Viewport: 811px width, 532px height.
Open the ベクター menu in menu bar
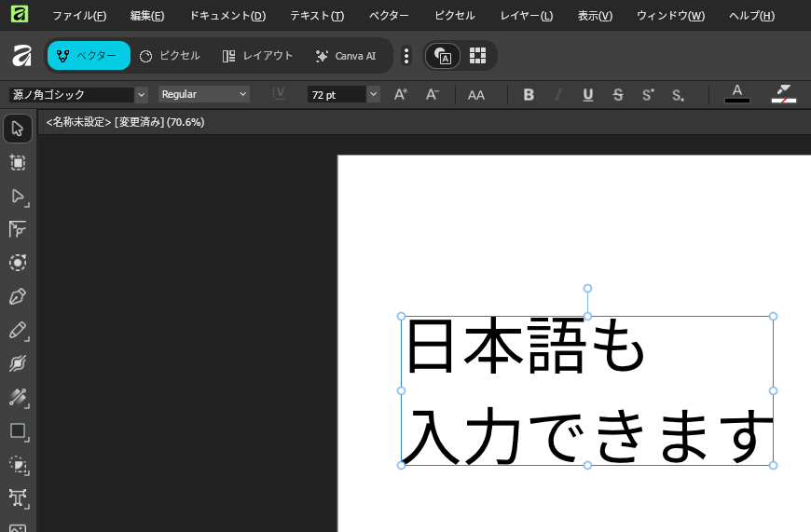point(389,16)
